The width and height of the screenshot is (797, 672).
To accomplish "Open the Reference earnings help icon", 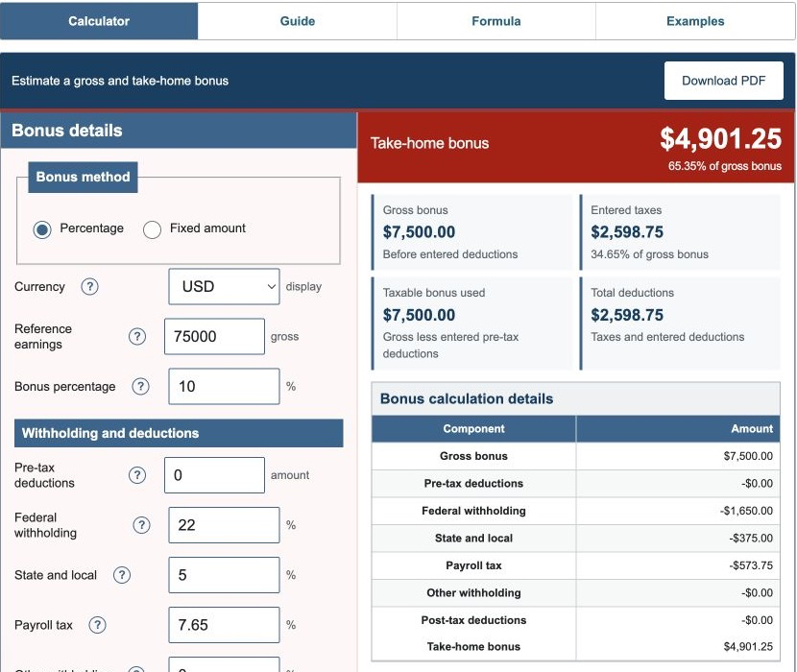I will tap(136, 337).
